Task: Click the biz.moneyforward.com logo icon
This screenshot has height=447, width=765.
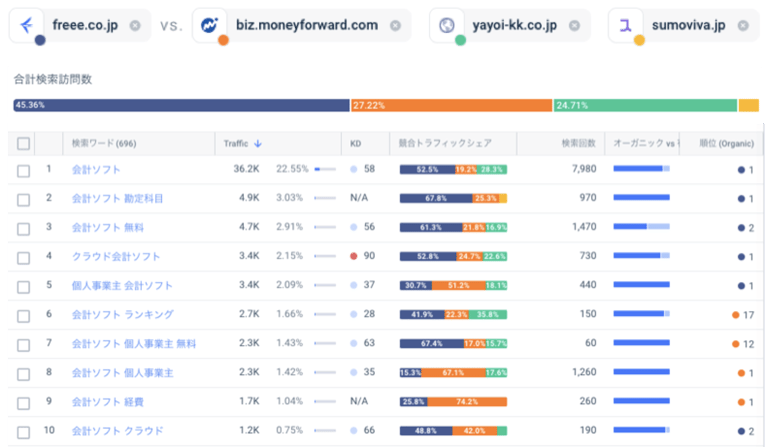Action: (x=210, y=24)
